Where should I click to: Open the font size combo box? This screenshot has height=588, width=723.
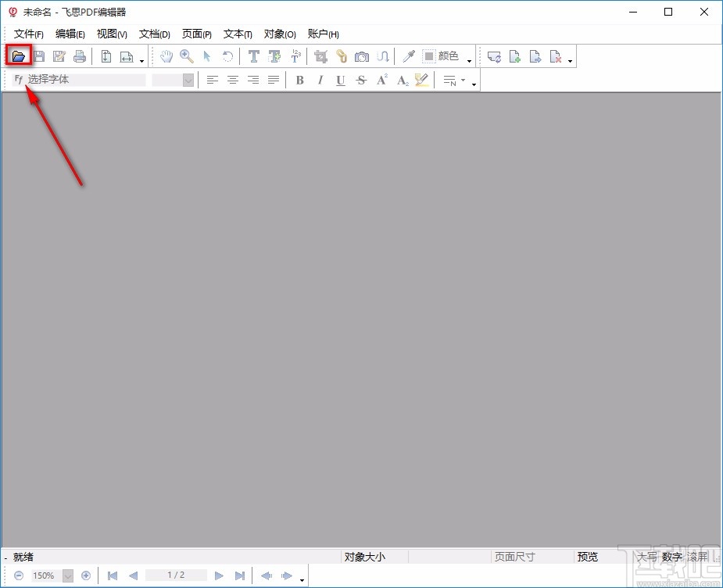click(x=172, y=79)
